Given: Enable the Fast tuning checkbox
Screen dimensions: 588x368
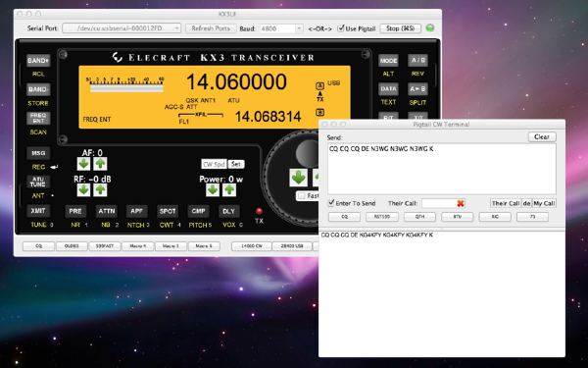Looking at the screenshot, I should (301, 195).
